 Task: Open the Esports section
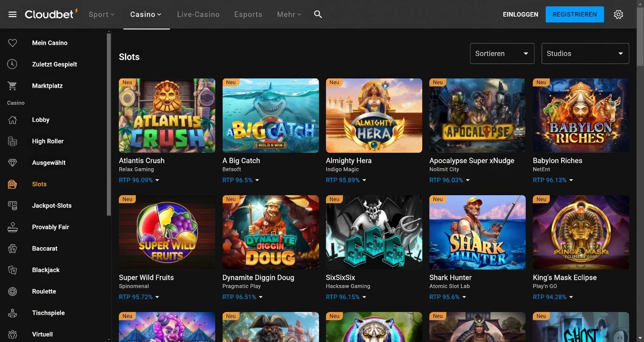pos(248,14)
